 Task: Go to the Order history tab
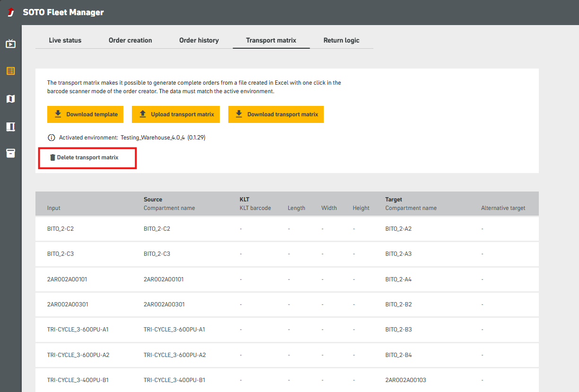(199, 40)
